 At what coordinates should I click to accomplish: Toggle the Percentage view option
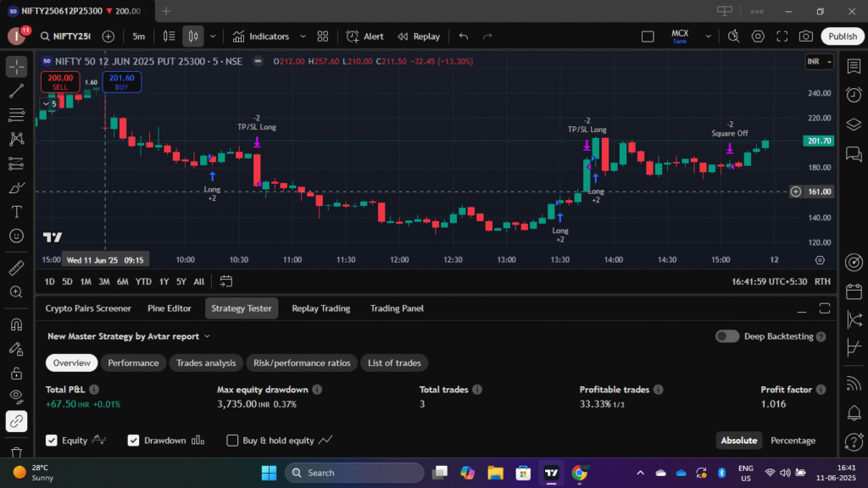point(793,441)
